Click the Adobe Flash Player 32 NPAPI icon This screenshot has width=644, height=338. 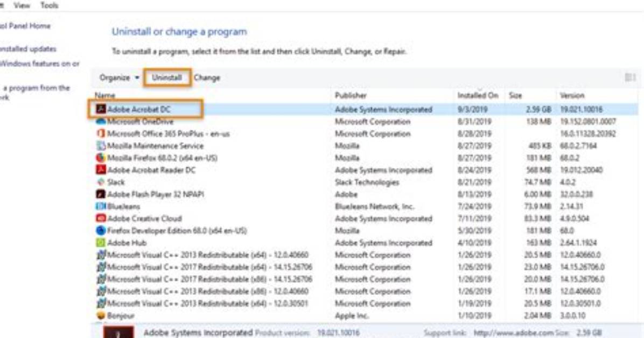[x=101, y=194]
